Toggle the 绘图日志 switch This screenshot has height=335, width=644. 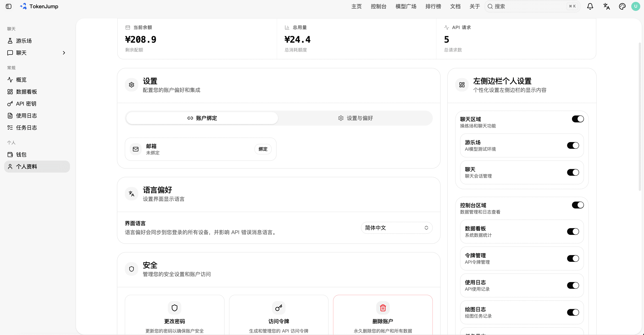pyautogui.click(x=573, y=312)
